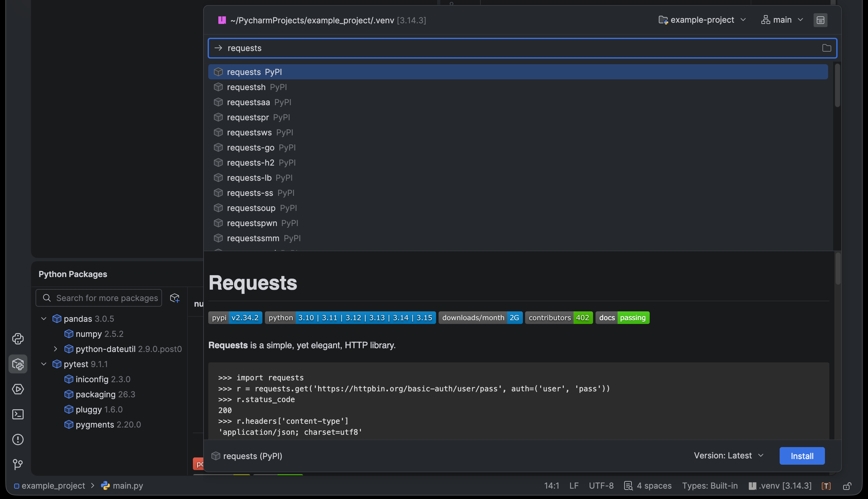Open the Git tool window icon
868x499 pixels.
pyautogui.click(x=18, y=464)
